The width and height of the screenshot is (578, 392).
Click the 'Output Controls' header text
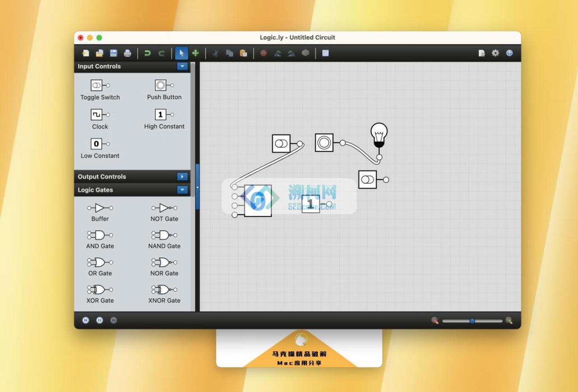point(102,177)
